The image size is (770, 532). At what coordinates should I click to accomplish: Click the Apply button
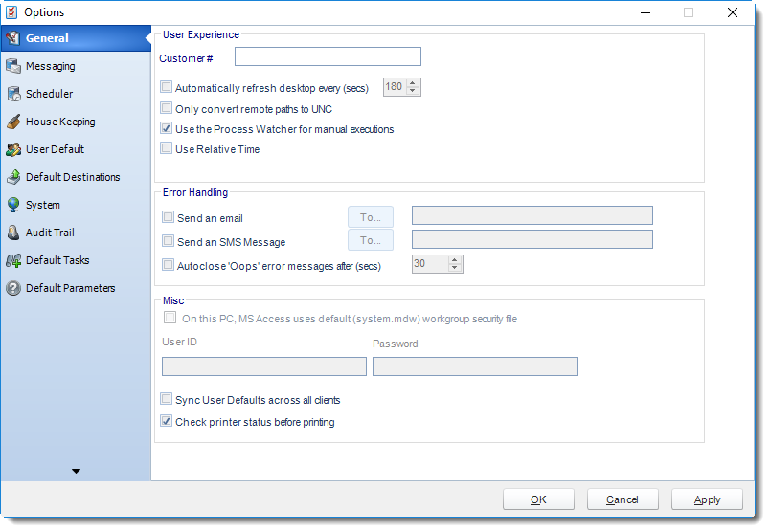click(x=707, y=499)
